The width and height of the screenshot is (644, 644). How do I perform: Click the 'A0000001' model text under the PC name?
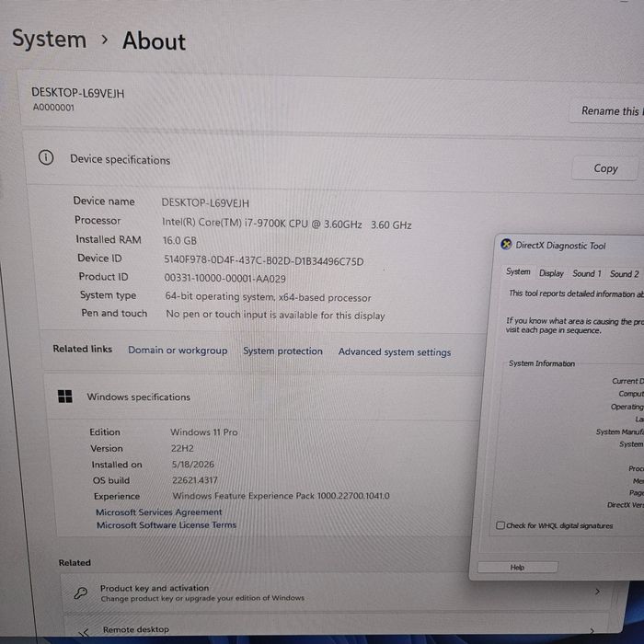[53, 108]
